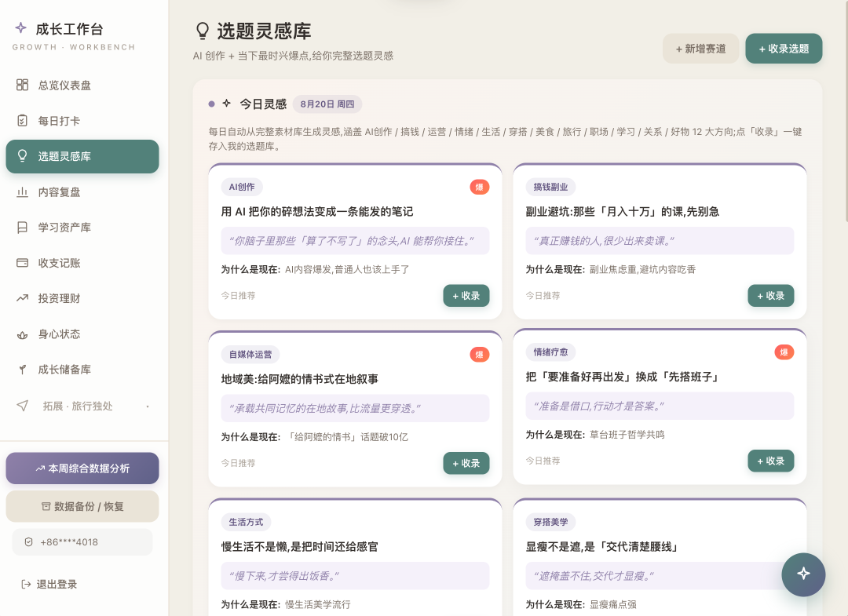Image resolution: width=848 pixels, height=616 pixels.
Task: Open the 学习资产库 bookmark icon
Action: point(22,228)
